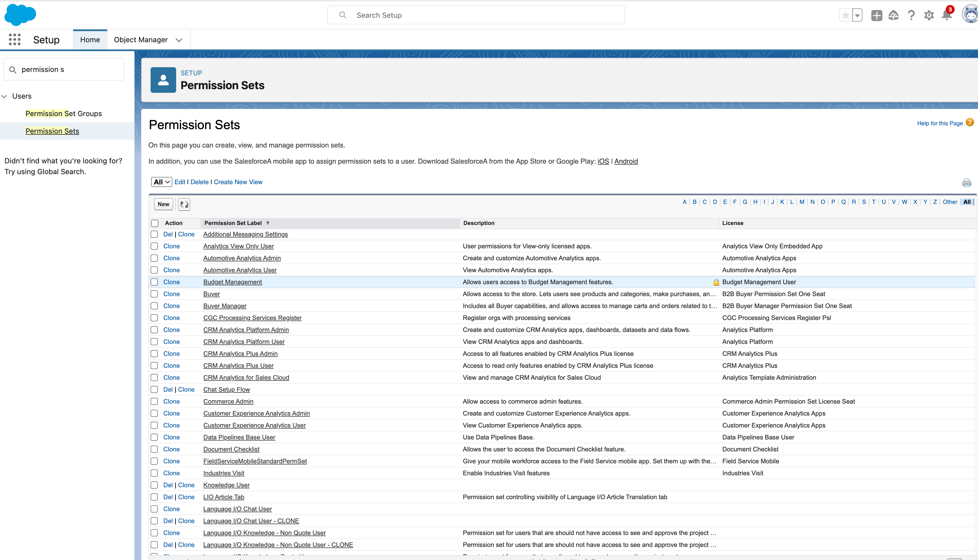This screenshot has height=560, width=978.
Task: Check the LIO Article Tab row checkbox
Action: (154, 497)
